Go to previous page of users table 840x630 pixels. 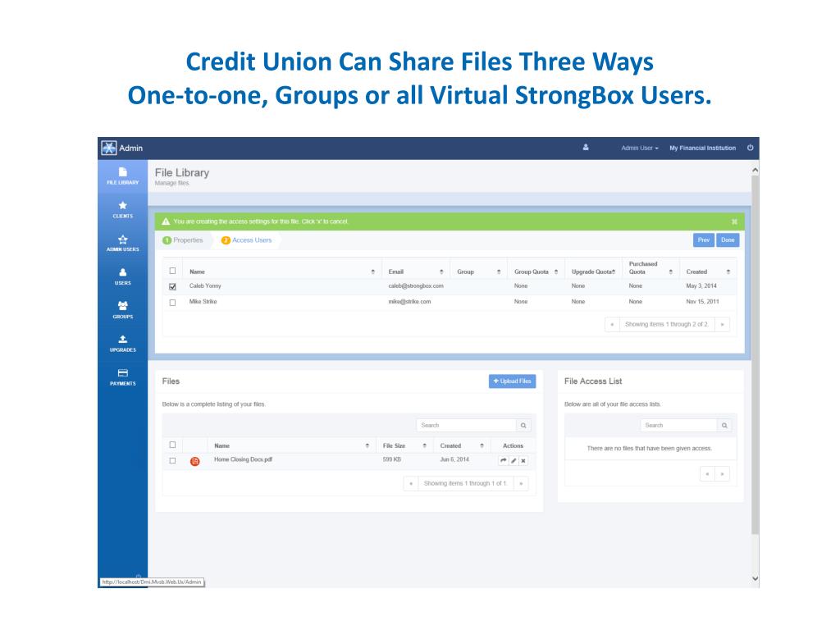(x=612, y=324)
